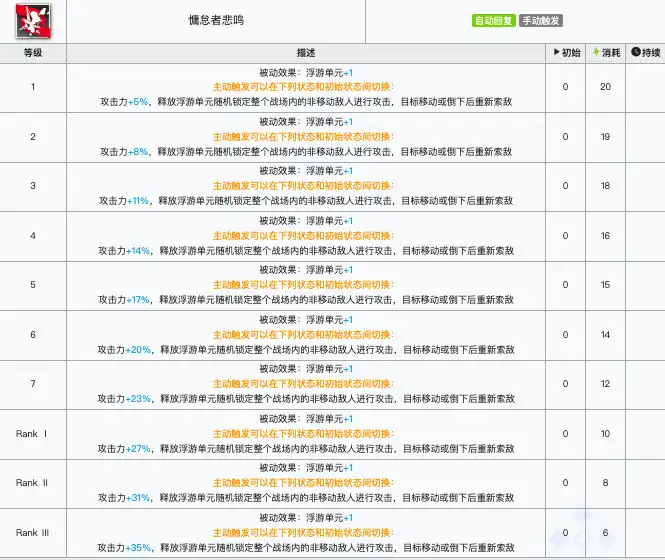This screenshot has height=560, width=665.
Task: Click the 等级 column header
Action: click(x=33, y=52)
